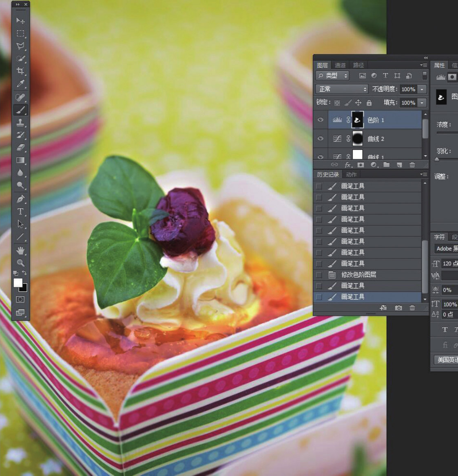This screenshot has height=476, width=458.
Task: Tick the checkbox beside 修改色阶图层 history state
Action: tap(319, 275)
